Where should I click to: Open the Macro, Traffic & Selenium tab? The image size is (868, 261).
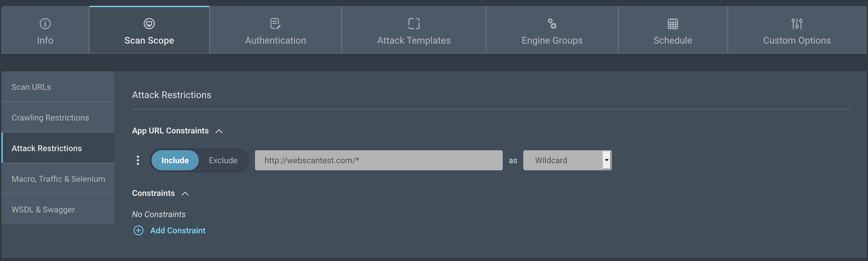point(58,179)
